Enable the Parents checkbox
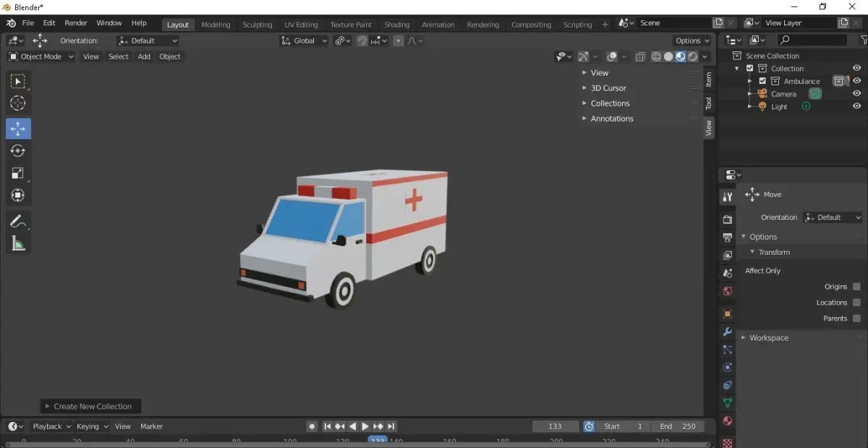Viewport: 868px width, 448px height. (856, 318)
